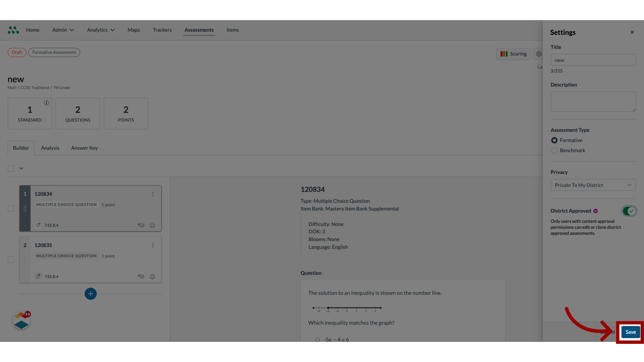Click the print icon on question 120835
The width and height of the screenshot is (644, 362).
(152, 277)
